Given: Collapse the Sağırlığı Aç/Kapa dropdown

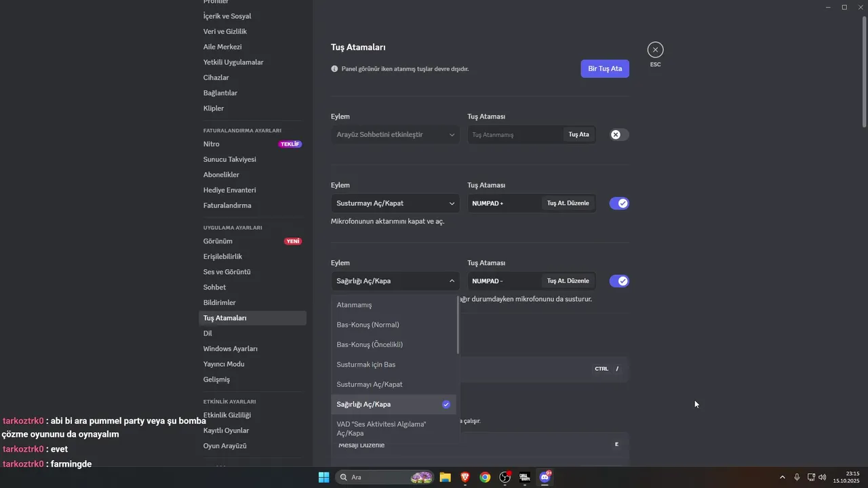Looking at the screenshot, I should pyautogui.click(x=395, y=281).
